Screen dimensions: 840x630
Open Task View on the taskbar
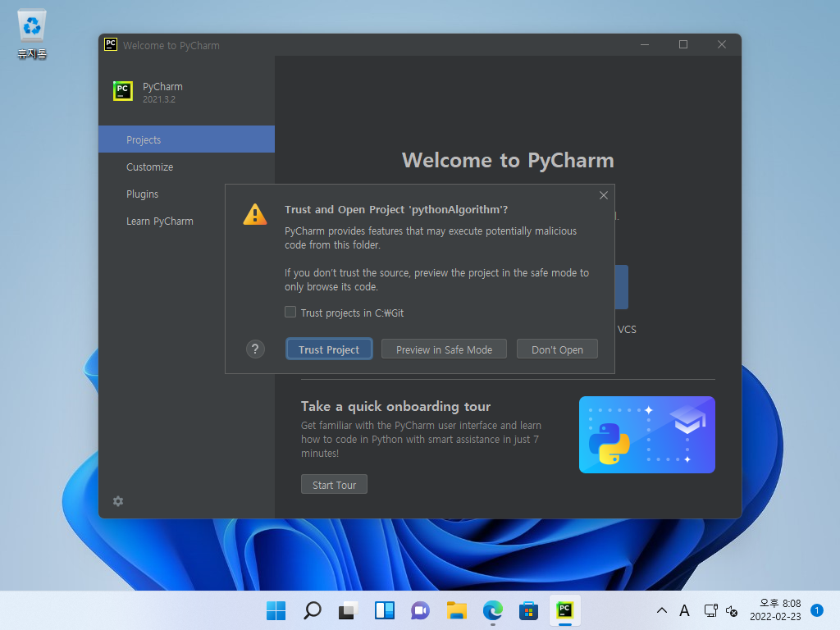pyautogui.click(x=348, y=610)
